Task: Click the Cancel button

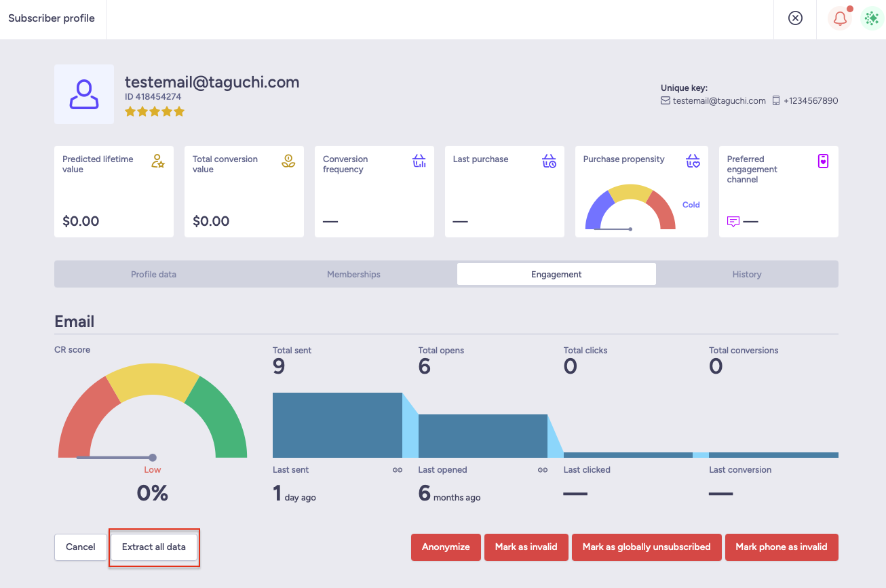Action: tap(81, 547)
